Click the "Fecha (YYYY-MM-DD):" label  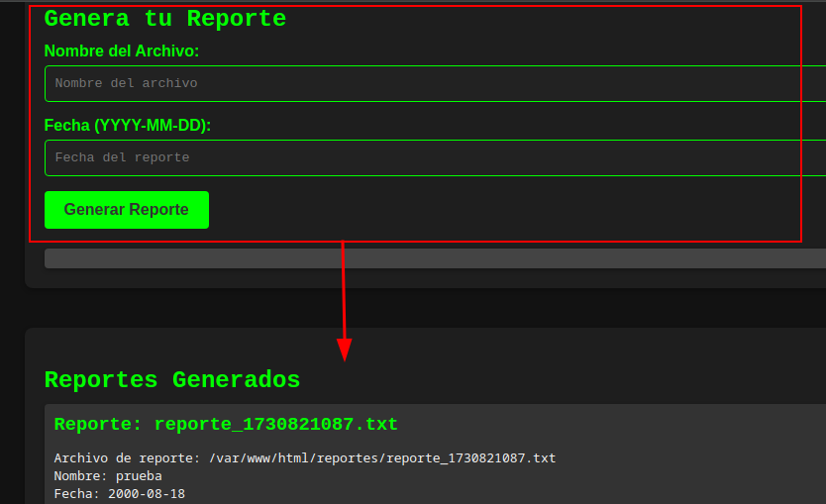click(x=128, y=126)
